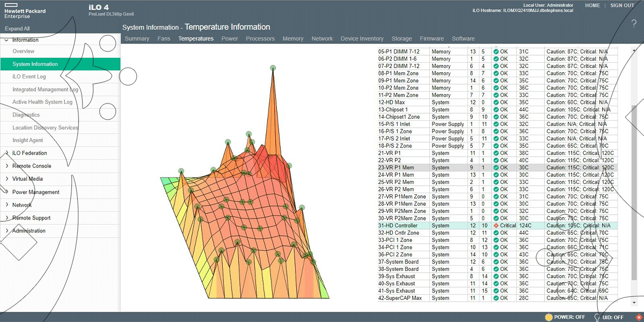Open the Device Inventory tab

(x=362, y=39)
